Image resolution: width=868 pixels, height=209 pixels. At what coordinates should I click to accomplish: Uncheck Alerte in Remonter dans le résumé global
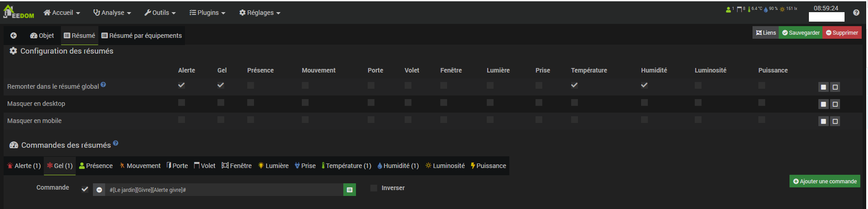click(x=181, y=85)
